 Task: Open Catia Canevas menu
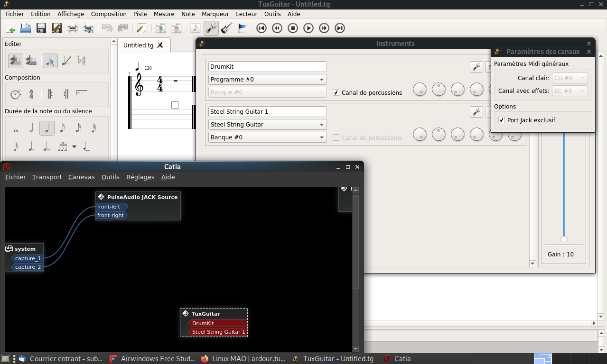click(x=82, y=177)
